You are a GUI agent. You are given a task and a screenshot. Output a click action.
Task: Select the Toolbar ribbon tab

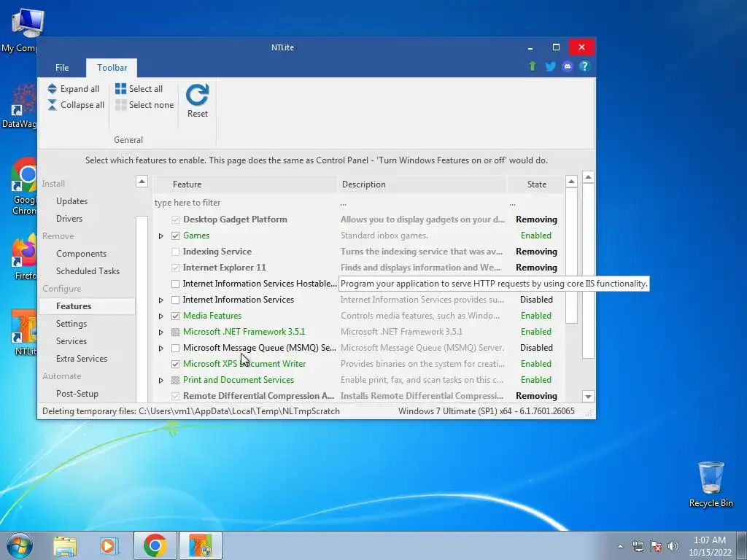coord(112,68)
